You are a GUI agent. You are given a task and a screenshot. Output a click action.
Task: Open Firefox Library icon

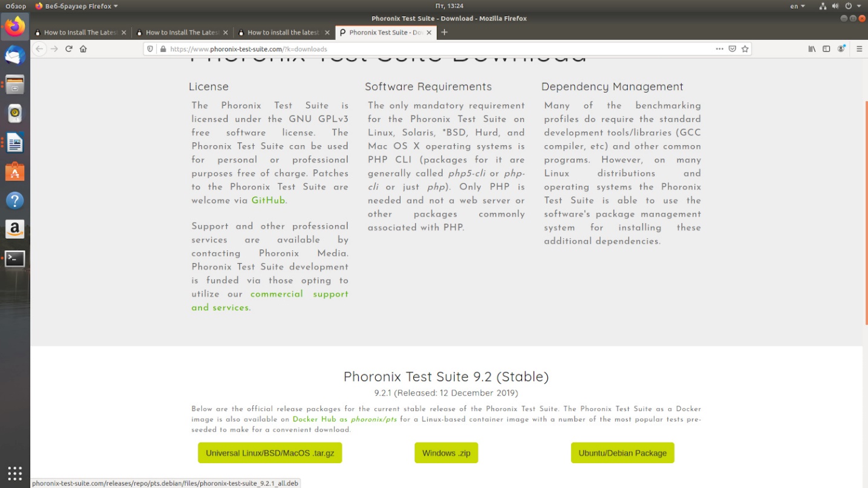pos(812,49)
